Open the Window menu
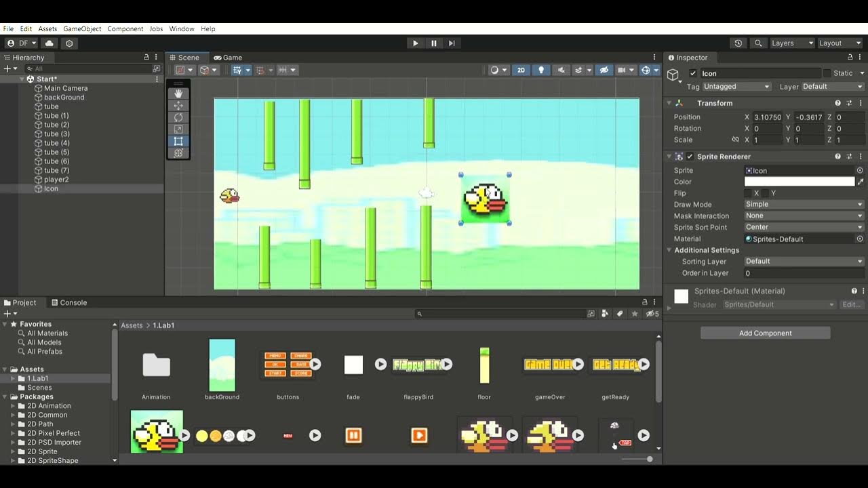Viewport: 868px width, 488px height. point(182,29)
